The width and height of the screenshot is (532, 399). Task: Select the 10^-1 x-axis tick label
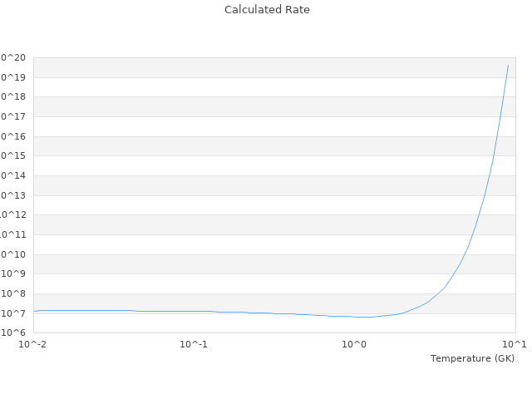(x=194, y=344)
